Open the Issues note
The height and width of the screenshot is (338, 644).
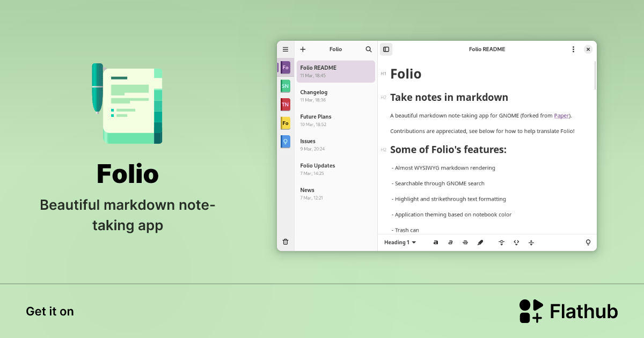[336, 145]
